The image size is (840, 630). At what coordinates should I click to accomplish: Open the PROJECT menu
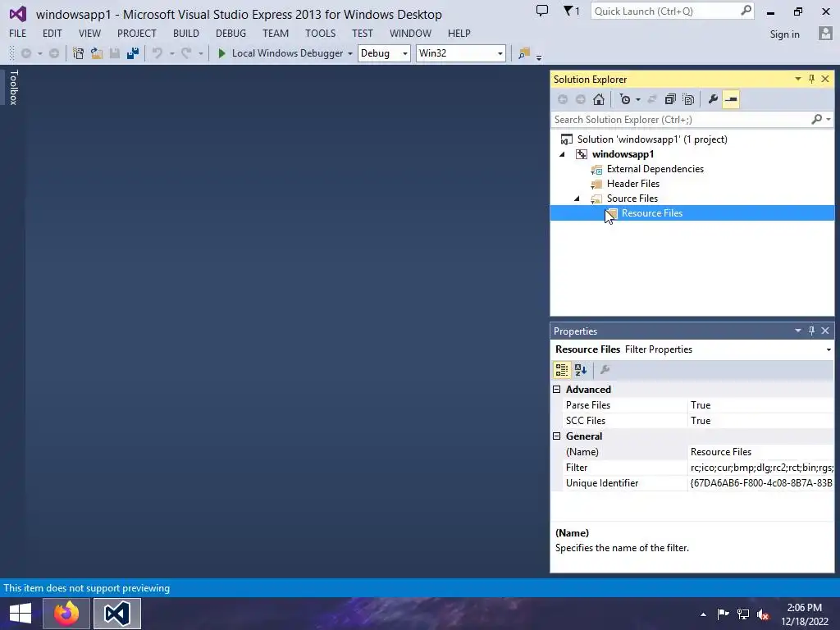pyautogui.click(x=137, y=33)
